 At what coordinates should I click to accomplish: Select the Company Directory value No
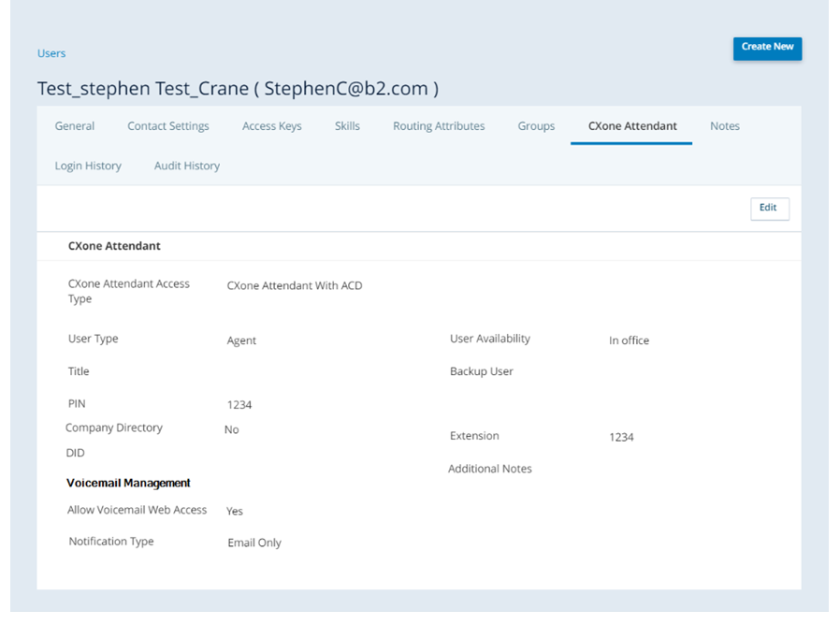(231, 429)
